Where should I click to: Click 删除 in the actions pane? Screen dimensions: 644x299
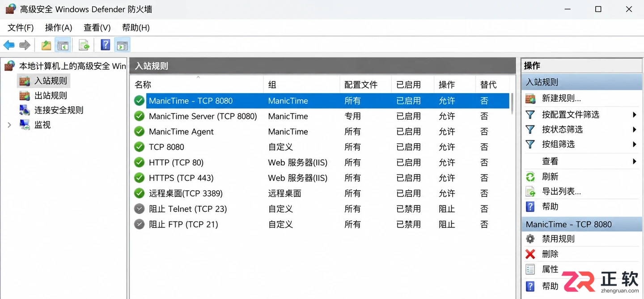point(550,254)
